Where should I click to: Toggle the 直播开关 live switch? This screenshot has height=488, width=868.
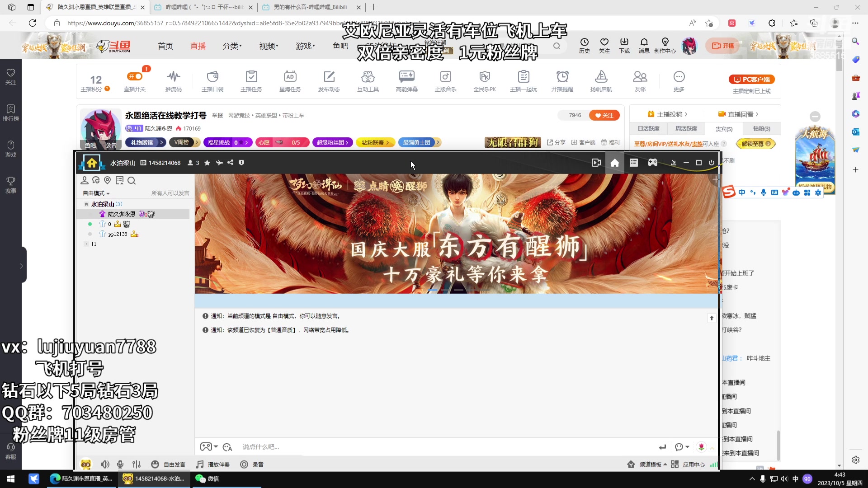coord(135,77)
